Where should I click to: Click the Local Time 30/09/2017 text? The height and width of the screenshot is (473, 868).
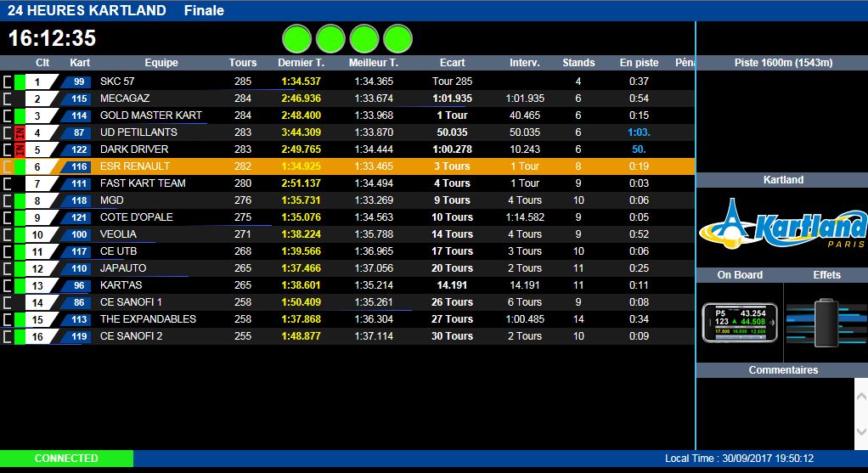tap(739, 459)
